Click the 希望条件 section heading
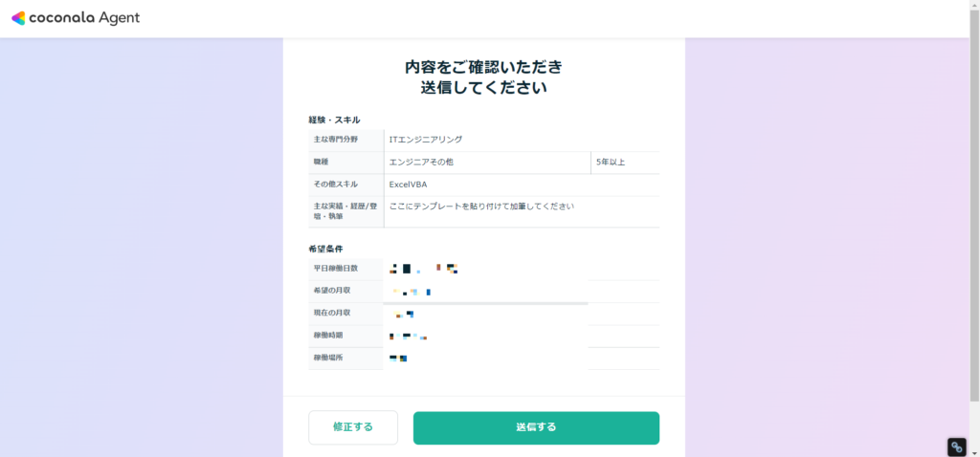This screenshot has width=980, height=457. (x=325, y=250)
